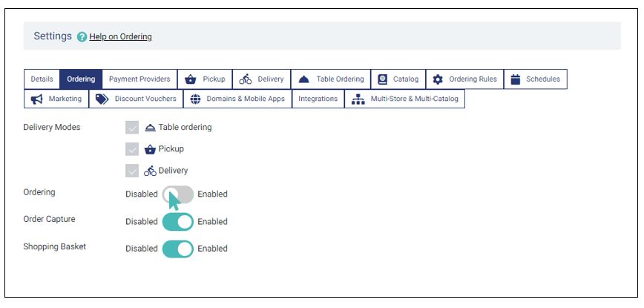This screenshot has height=308, width=644.
Task: Go to the Pickup tab
Action: pos(205,79)
